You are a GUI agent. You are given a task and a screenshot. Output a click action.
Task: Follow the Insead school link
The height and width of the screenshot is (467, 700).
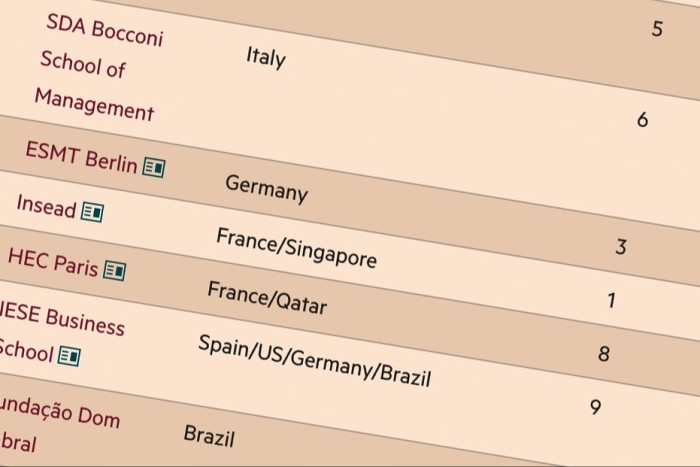tap(46, 206)
